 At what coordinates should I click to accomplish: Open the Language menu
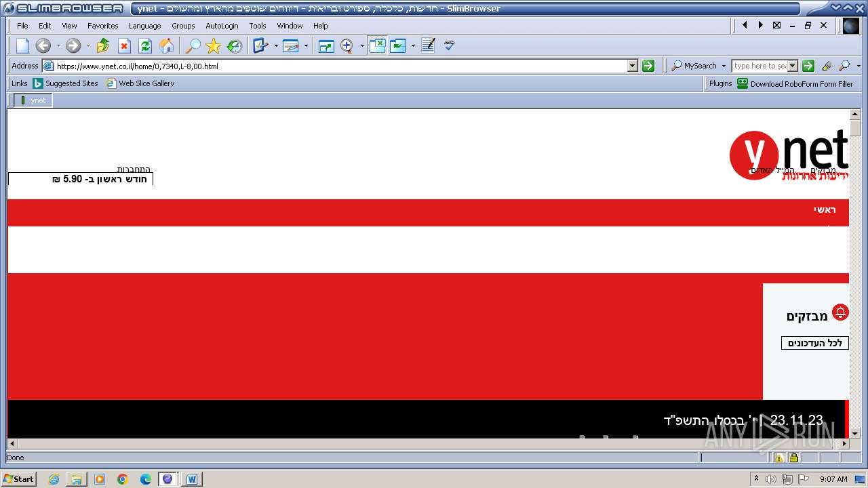(145, 26)
